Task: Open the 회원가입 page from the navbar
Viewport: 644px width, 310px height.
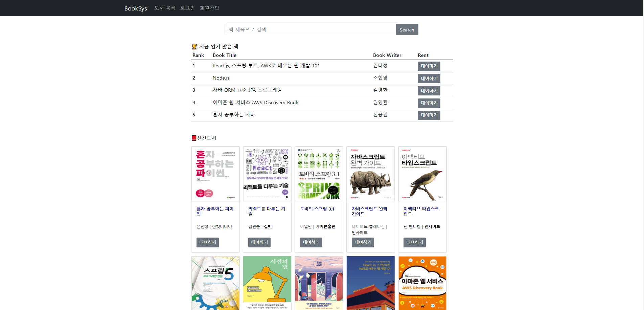Action: (x=209, y=8)
